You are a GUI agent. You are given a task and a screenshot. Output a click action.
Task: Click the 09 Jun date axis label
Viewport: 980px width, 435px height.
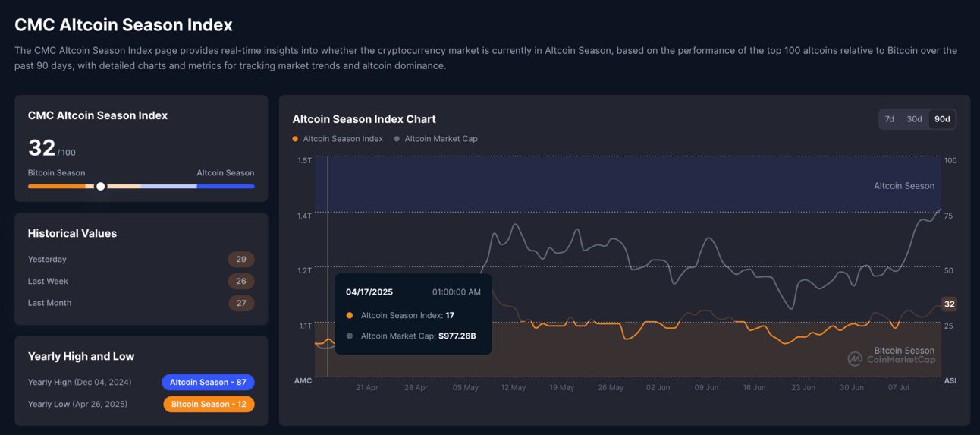click(x=706, y=387)
